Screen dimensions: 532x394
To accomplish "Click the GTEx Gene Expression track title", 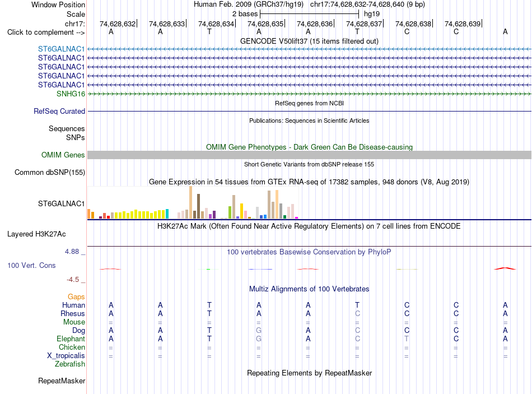I will point(309,182).
